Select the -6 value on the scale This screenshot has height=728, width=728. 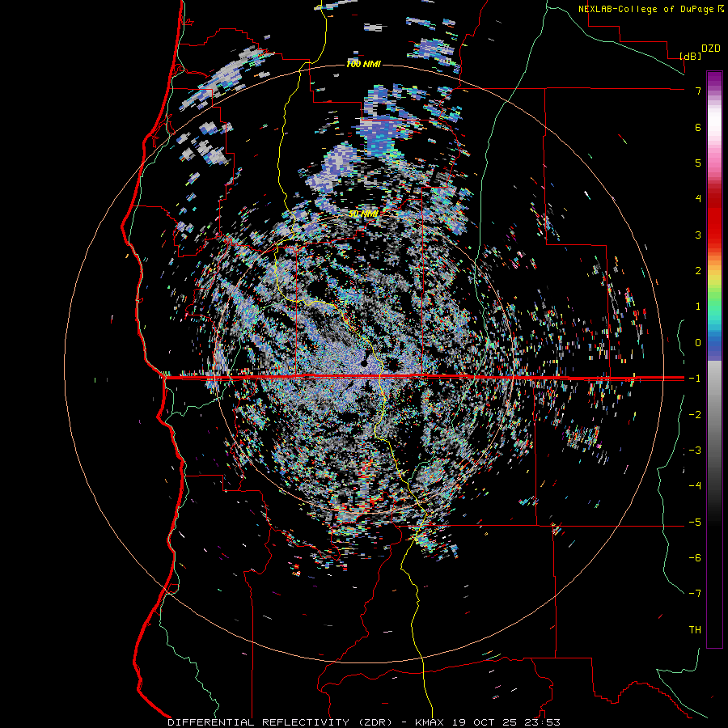[x=695, y=557]
